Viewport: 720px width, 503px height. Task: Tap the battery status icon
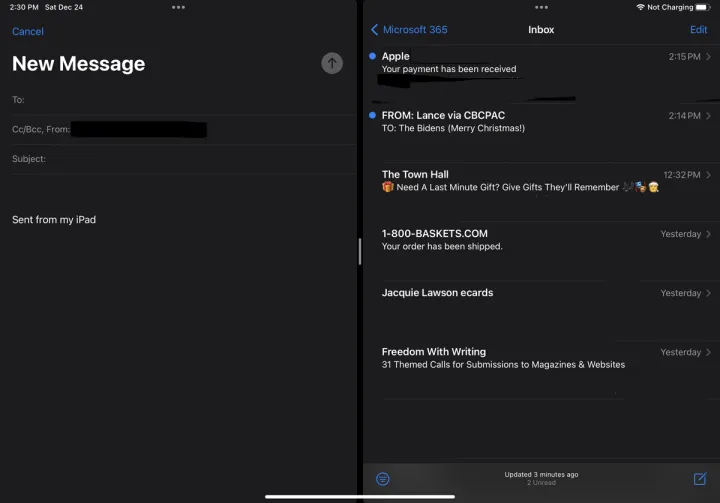pyautogui.click(x=701, y=7)
